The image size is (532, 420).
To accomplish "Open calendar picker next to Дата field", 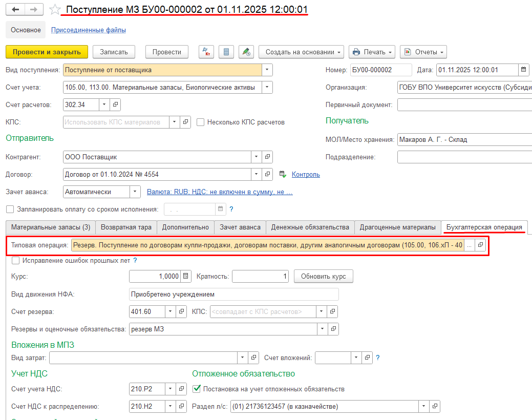I will [523, 70].
